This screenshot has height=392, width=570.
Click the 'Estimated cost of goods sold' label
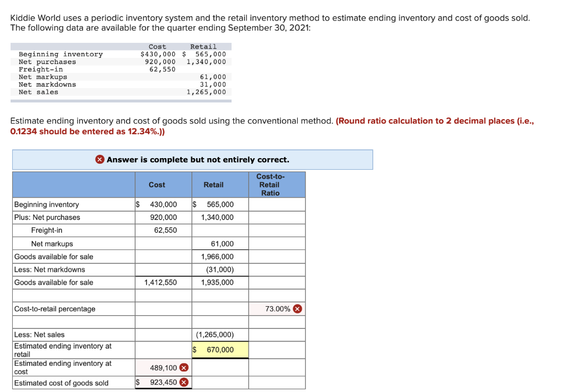pos(61,383)
